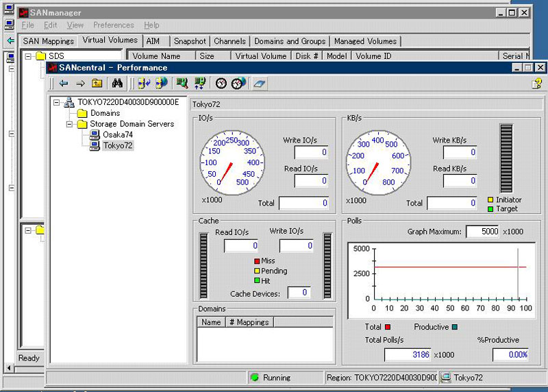Click the rack with up-down arrows icon
This screenshot has width=548, height=392.
[x=200, y=83]
